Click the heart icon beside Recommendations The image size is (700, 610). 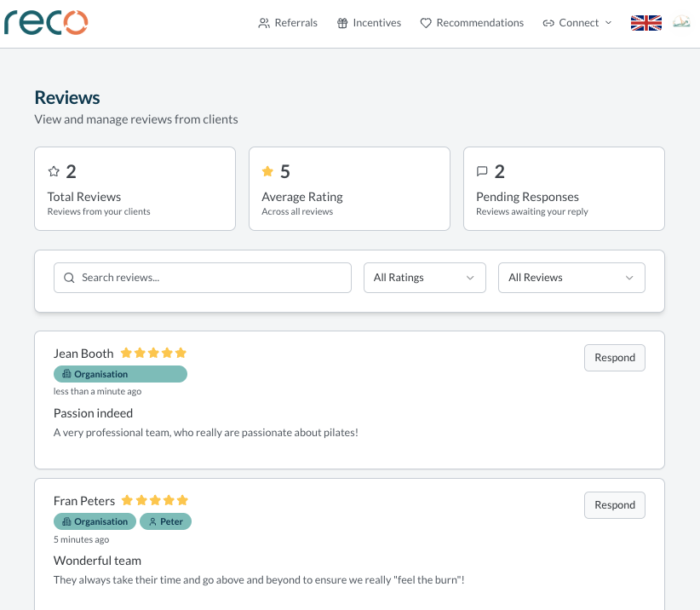425,23
